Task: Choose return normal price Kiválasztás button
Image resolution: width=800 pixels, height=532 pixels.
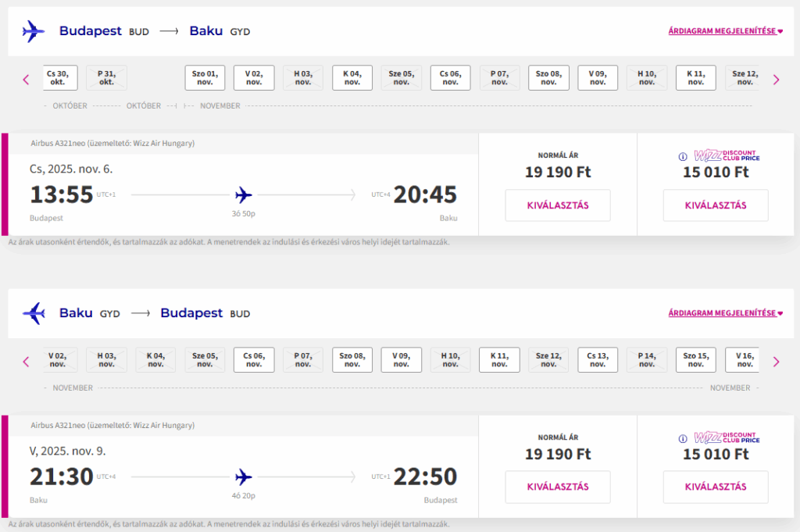Action: click(558, 487)
